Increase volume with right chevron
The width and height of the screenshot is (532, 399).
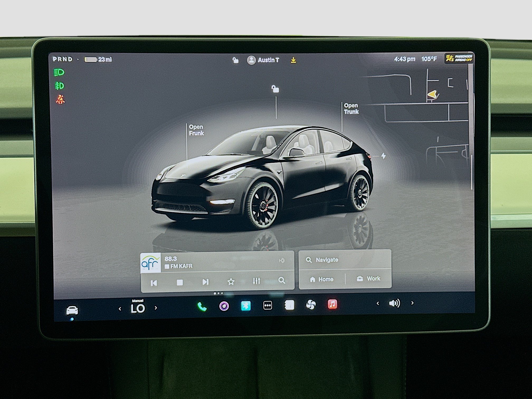(x=412, y=303)
